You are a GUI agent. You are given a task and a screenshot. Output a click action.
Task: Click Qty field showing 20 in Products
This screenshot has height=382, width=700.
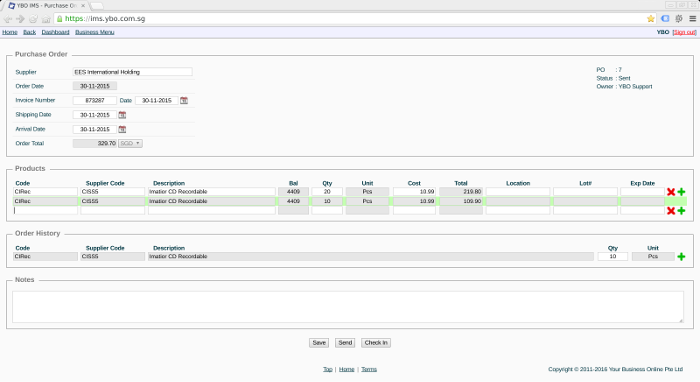tap(327, 191)
